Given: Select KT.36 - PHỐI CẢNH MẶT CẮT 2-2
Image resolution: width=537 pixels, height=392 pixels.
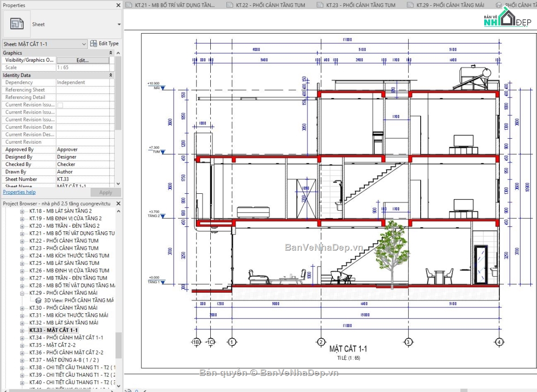Looking at the screenshot, I should coord(66,353).
